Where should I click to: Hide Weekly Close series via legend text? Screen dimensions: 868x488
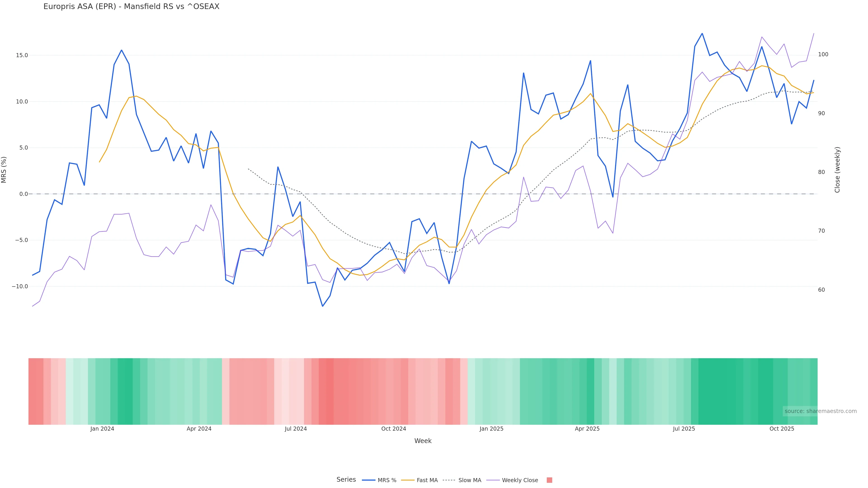tap(520, 480)
